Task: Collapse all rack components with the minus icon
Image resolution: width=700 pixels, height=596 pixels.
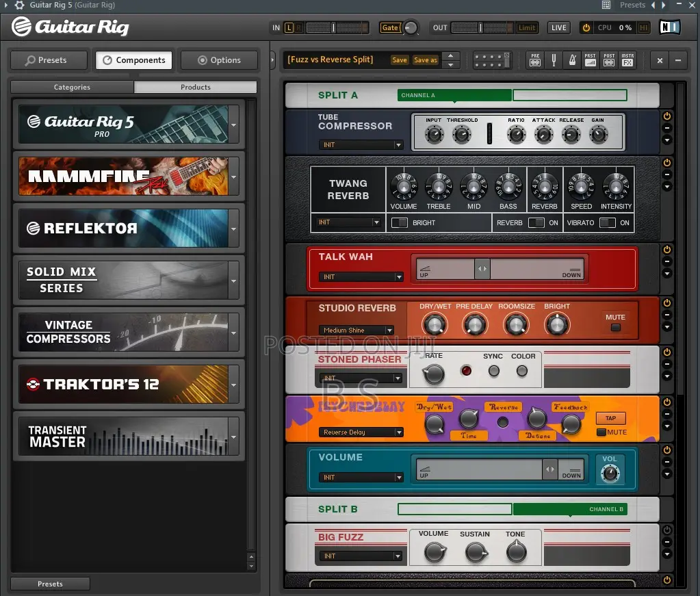Action: (677, 60)
